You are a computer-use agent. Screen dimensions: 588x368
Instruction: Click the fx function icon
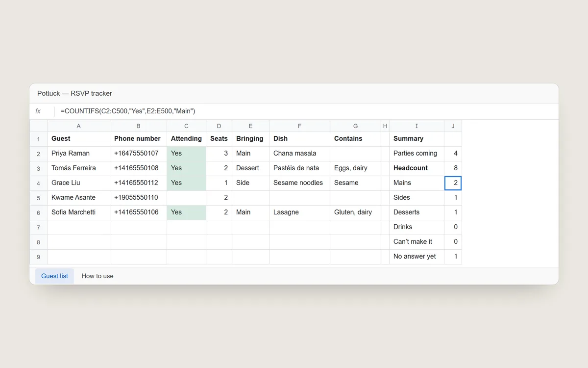click(x=38, y=111)
